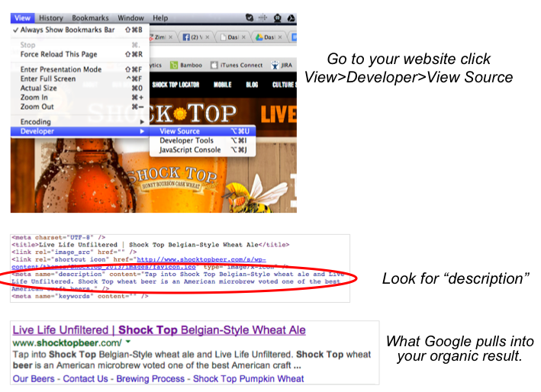541x392 pixels.
Task: Open the iTunes Connect bookmark
Action: click(x=237, y=65)
